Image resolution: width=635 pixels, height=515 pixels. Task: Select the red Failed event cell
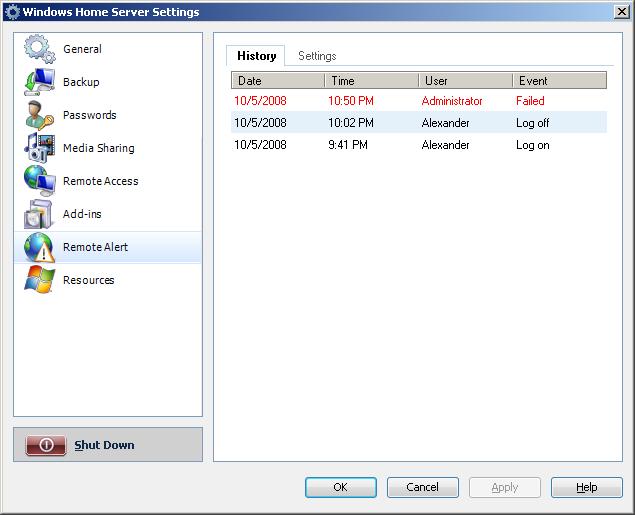(530, 101)
